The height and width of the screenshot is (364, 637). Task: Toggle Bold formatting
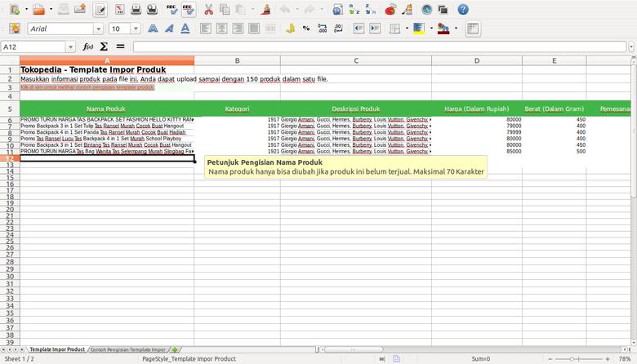153,29
